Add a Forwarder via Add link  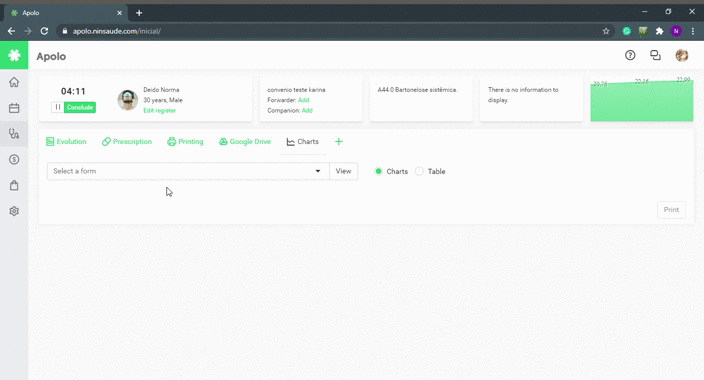click(304, 100)
